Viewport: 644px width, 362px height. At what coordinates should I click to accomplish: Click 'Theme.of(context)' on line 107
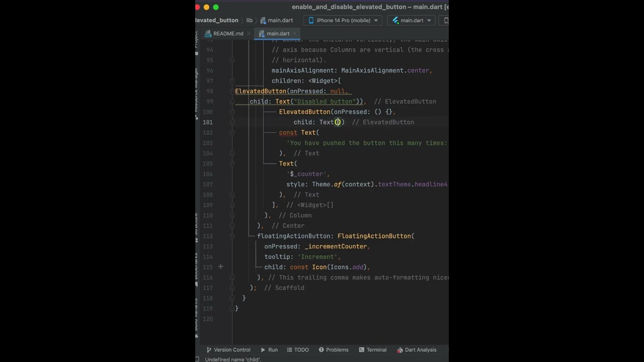tap(343, 185)
